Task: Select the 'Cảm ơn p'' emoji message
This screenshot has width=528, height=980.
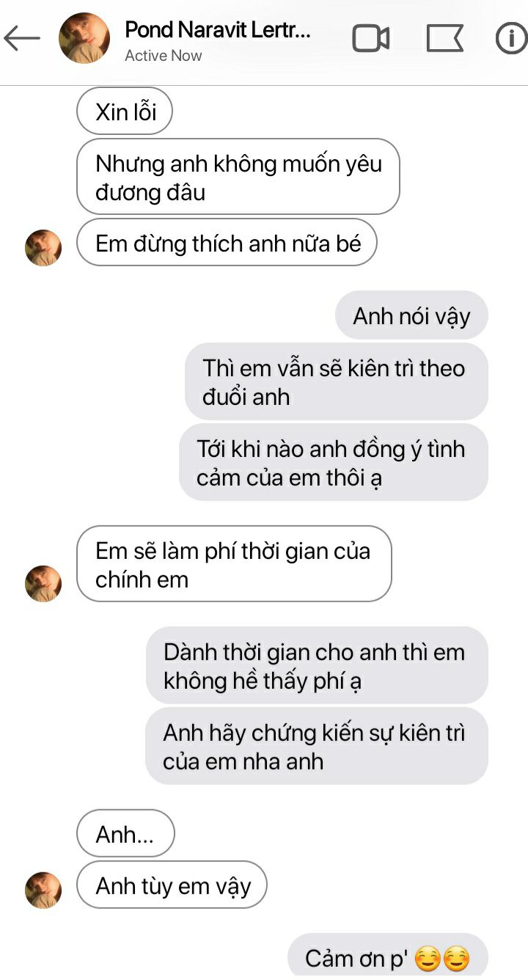Action: click(x=388, y=957)
